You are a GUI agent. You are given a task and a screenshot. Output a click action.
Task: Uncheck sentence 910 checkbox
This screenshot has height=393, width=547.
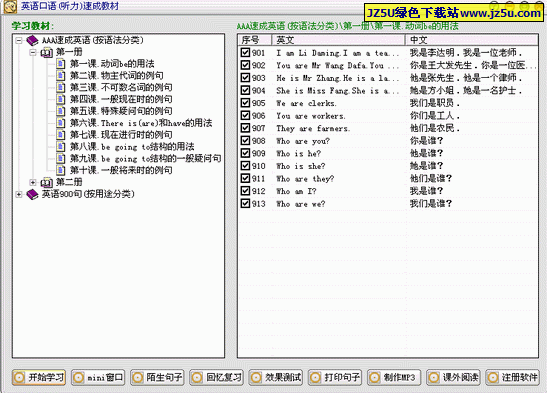(245, 166)
